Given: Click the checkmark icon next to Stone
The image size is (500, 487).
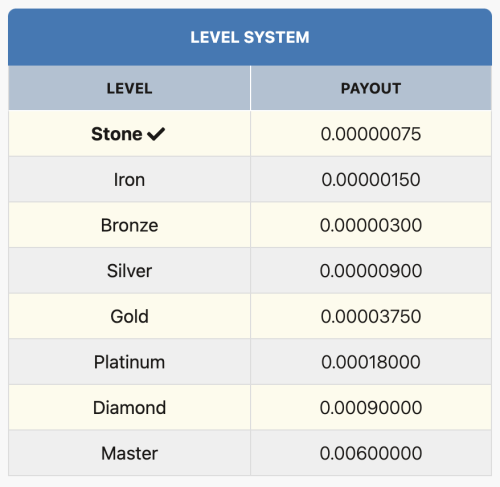Looking at the screenshot, I should coord(156,134).
